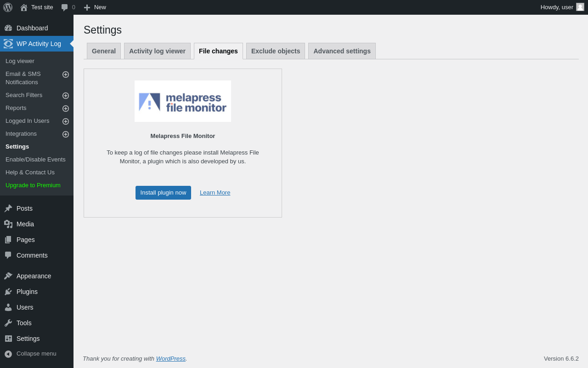The image size is (588, 368).
Task: Click Collapse menu text
Action: coord(36,354)
